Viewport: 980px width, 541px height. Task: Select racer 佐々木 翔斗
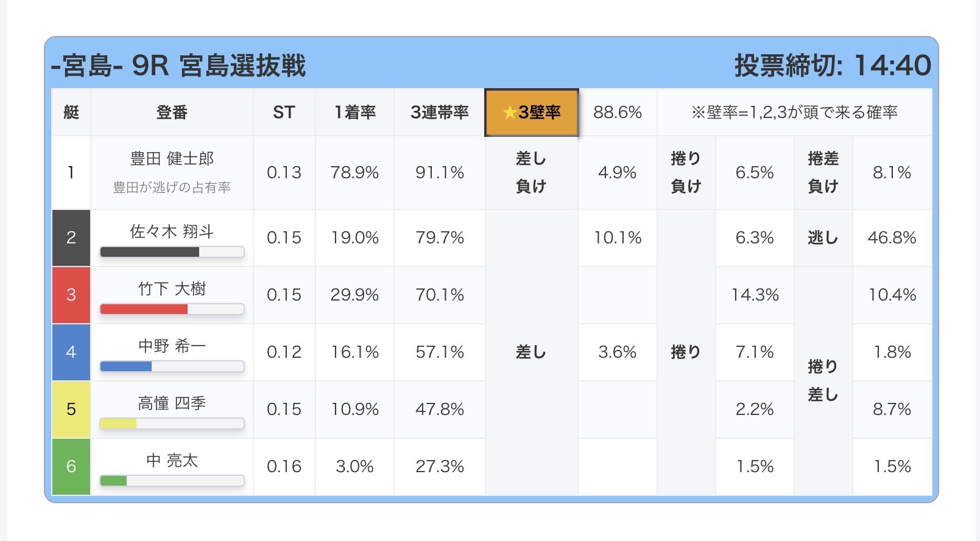(172, 231)
